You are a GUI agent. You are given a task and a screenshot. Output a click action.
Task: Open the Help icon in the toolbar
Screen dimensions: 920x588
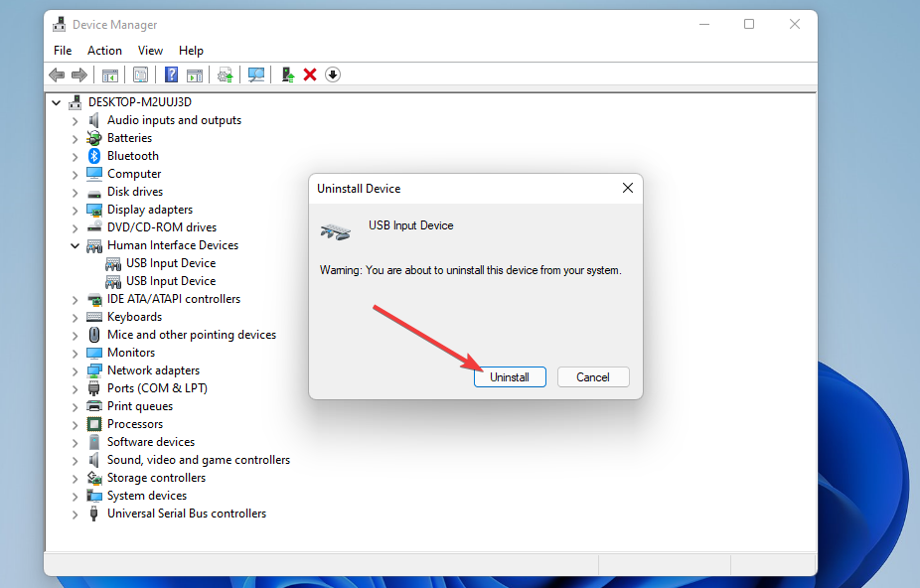click(171, 74)
